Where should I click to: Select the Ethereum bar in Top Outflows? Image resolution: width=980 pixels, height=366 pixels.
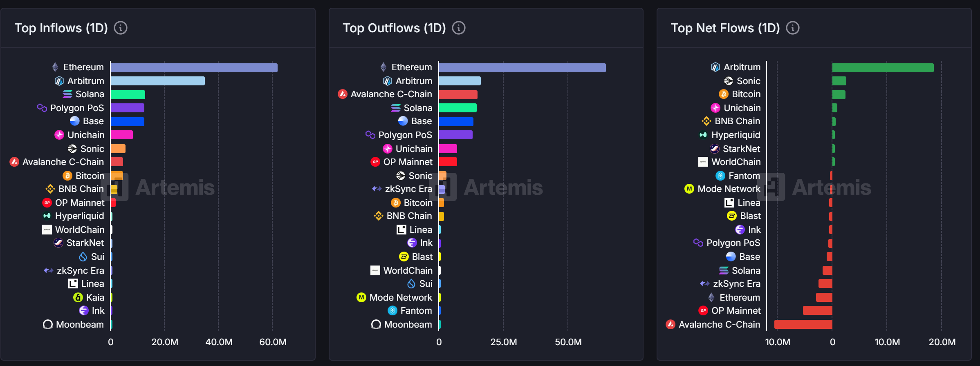[x=523, y=68]
